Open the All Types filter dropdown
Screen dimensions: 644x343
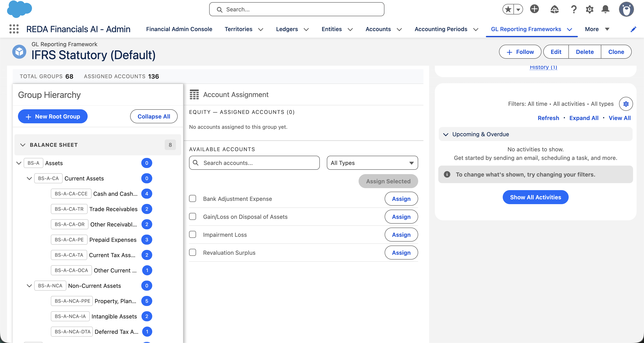click(372, 163)
